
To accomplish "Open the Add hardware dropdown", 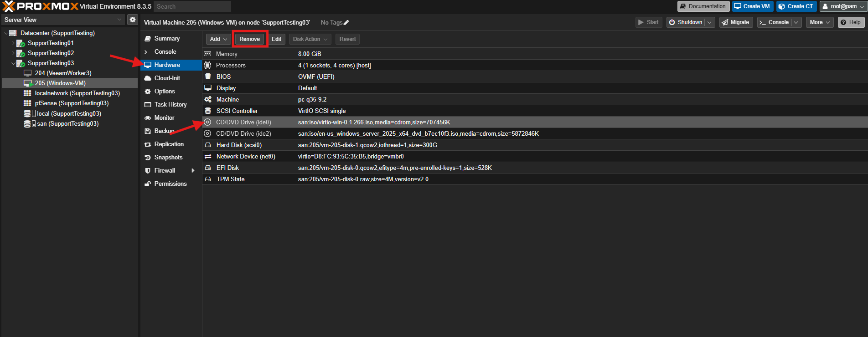I will [218, 39].
